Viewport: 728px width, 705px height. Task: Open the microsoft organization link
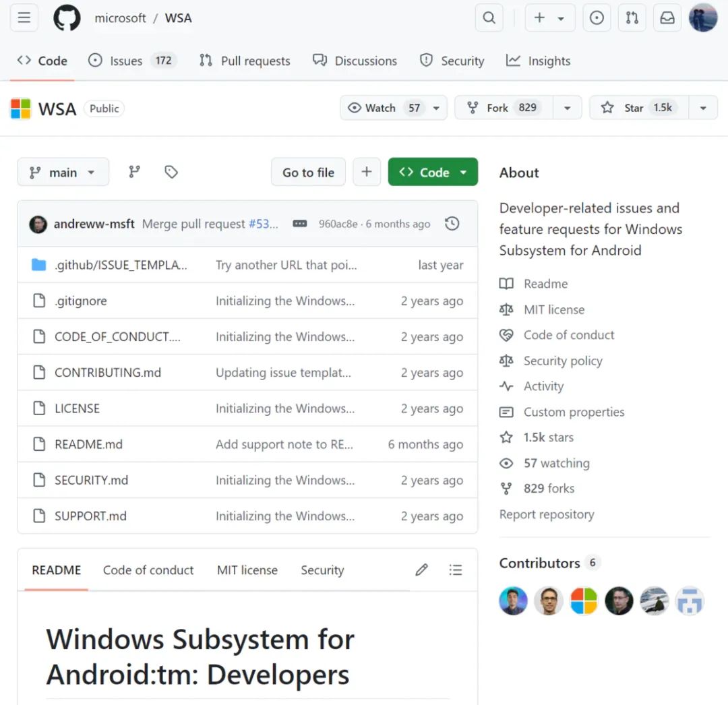(120, 18)
